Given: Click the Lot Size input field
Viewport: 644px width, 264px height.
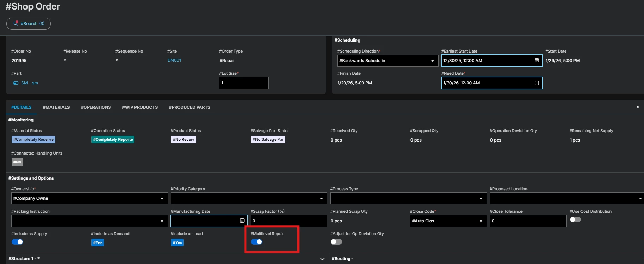Looking at the screenshot, I should [x=243, y=83].
